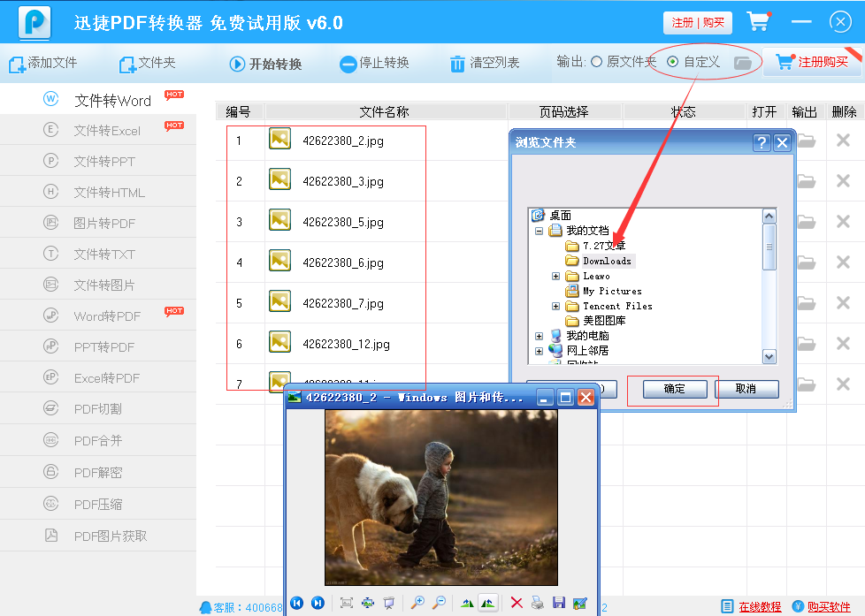Select 原文件夹 output radio button
Screen dimensions: 865x616
596,62
